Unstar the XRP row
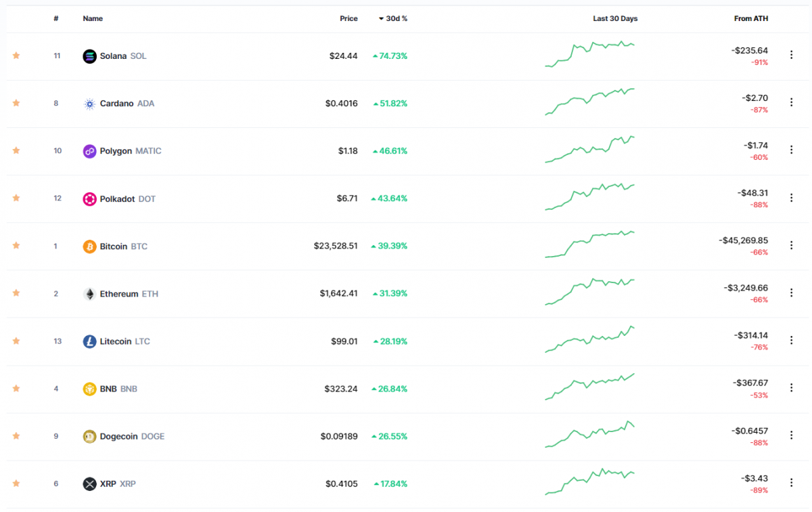 click(16, 484)
